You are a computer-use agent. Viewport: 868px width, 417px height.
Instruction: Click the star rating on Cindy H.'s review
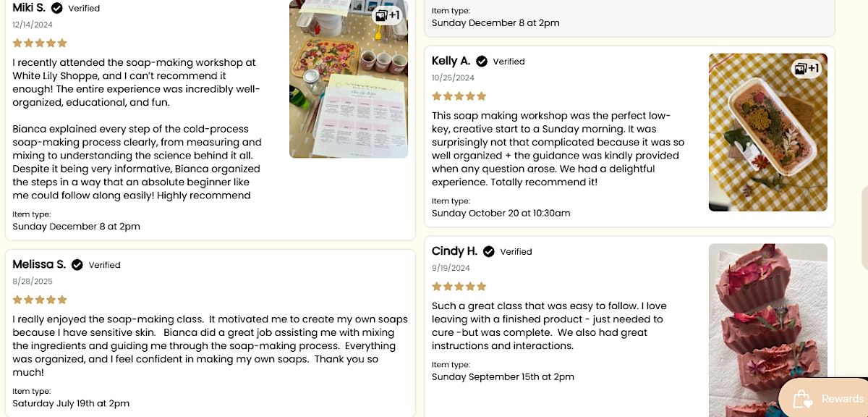(459, 287)
